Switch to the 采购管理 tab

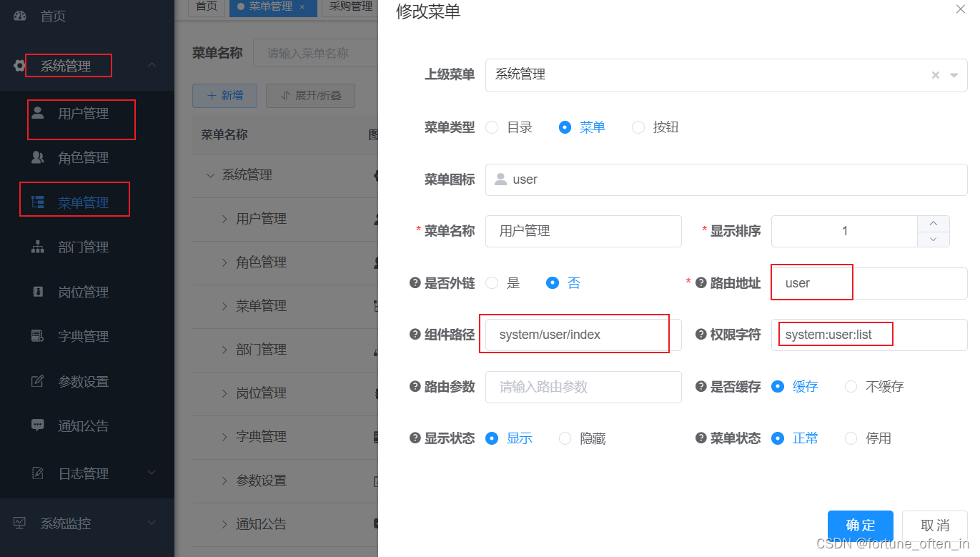(351, 6)
